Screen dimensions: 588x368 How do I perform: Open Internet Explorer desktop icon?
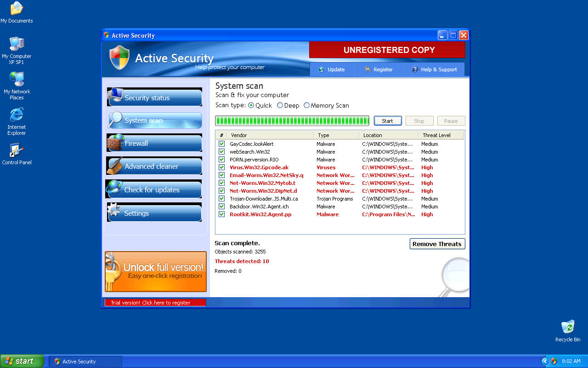pos(17,115)
